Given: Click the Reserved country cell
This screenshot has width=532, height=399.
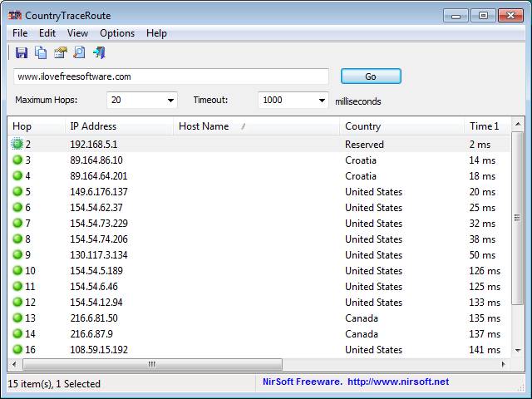Looking at the screenshot, I should (364, 144).
